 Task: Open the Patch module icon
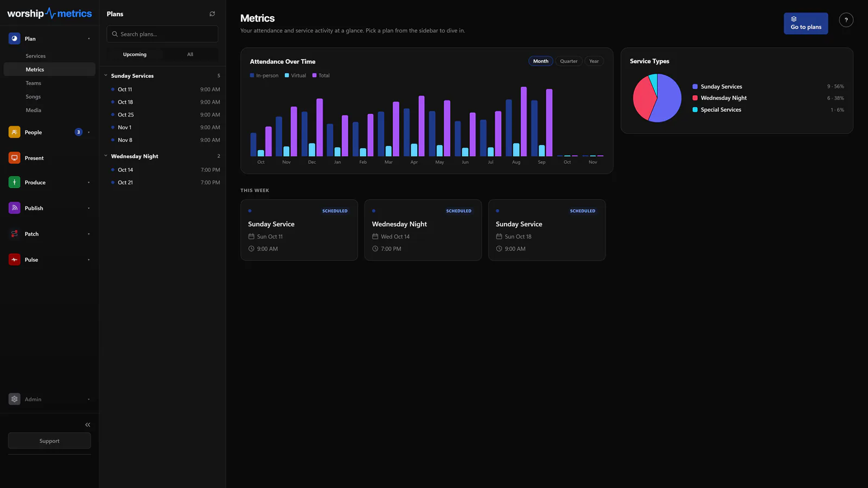click(15, 234)
